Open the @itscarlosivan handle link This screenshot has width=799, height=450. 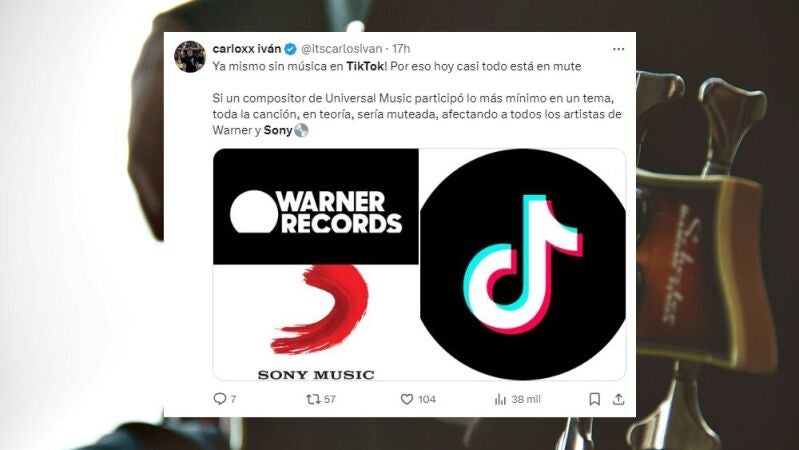coord(341,49)
